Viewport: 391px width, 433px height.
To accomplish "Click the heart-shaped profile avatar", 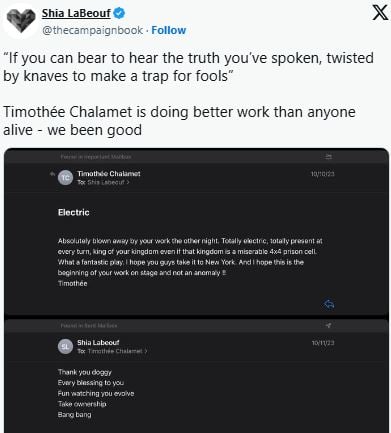I will click(21, 21).
